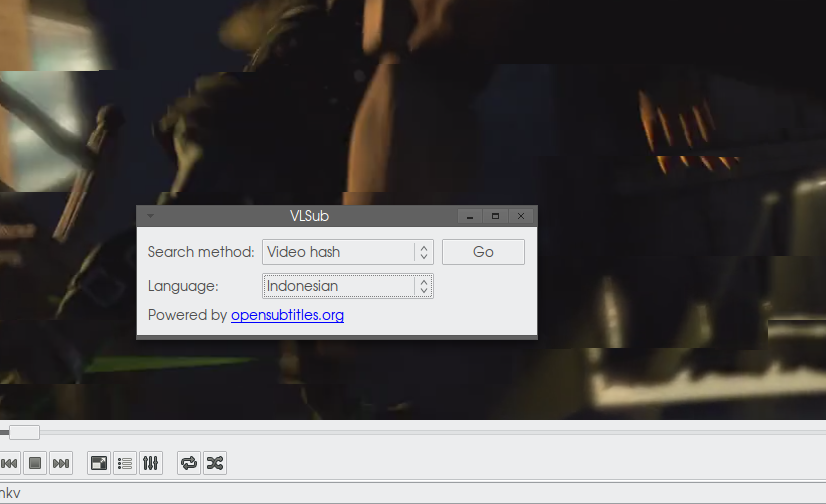The width and height of the screenshot is (826, 504).
Task: Close the VLSub dialog
Action: point(521,216)
